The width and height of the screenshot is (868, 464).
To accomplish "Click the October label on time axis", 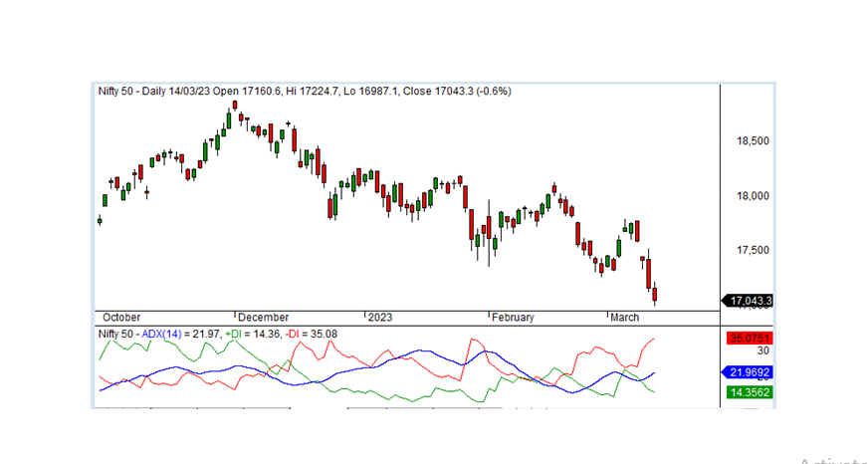I will pos(121,318).
